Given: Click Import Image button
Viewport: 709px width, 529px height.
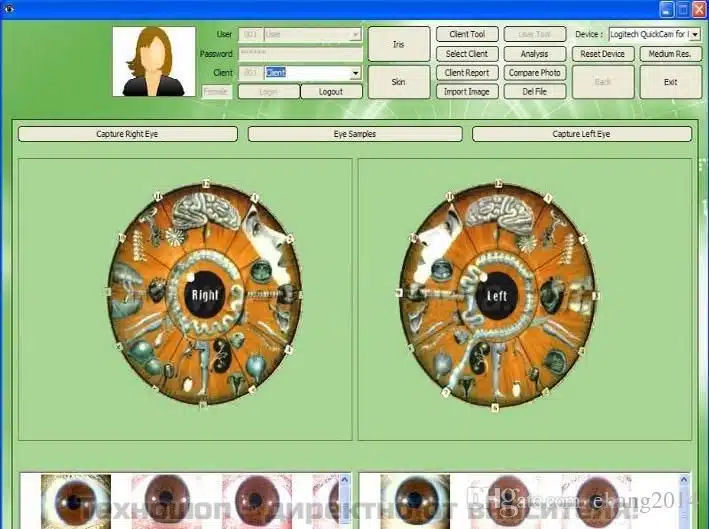Looking at the screenshot, I should pyautogui.click(x=466, y=92).
